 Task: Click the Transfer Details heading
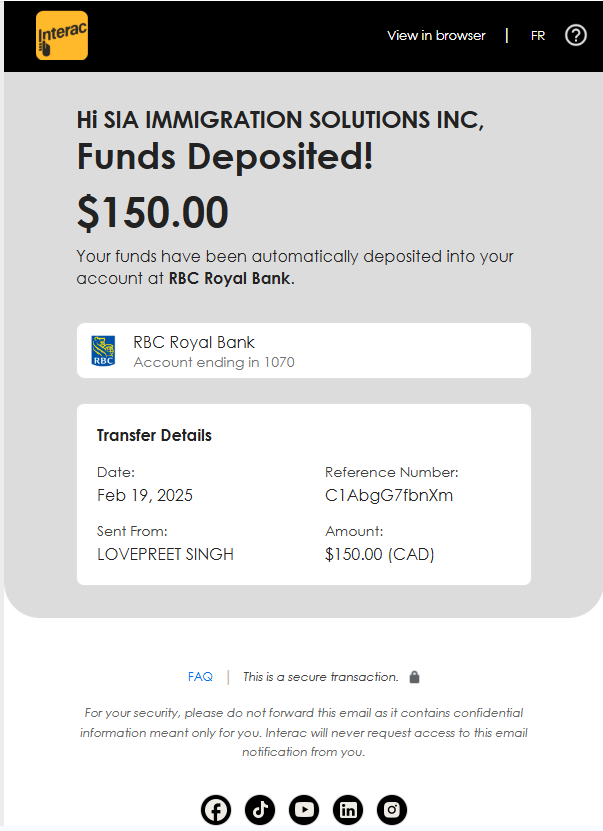(x=154, y=435)
